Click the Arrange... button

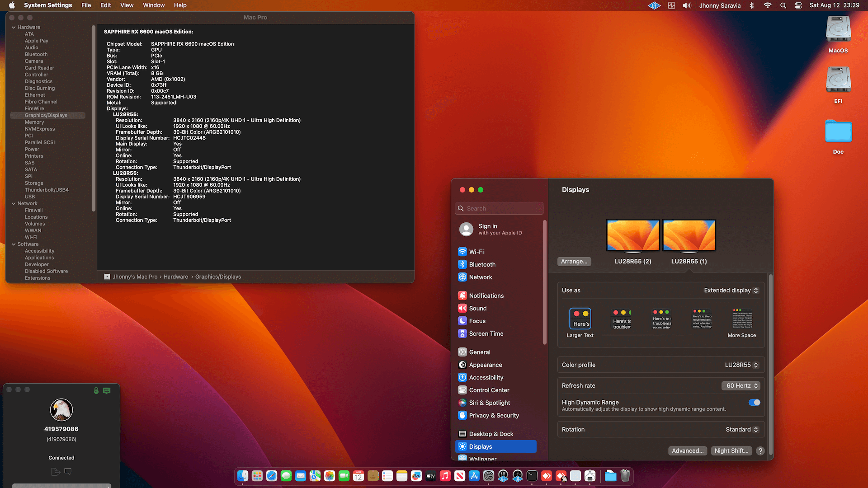pos(574,262)
